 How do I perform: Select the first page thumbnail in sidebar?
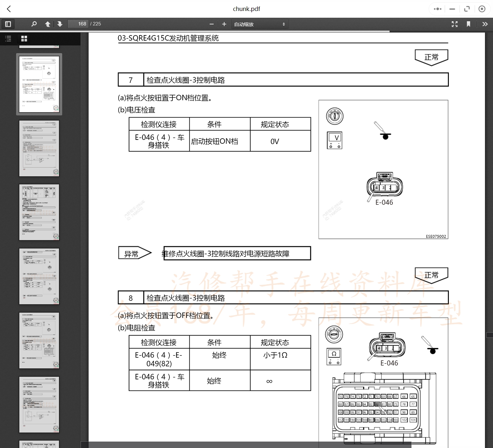39,84
